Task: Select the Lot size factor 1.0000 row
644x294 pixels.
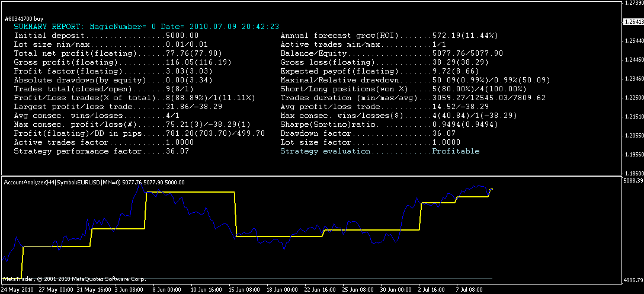Action: click(370, 142)
